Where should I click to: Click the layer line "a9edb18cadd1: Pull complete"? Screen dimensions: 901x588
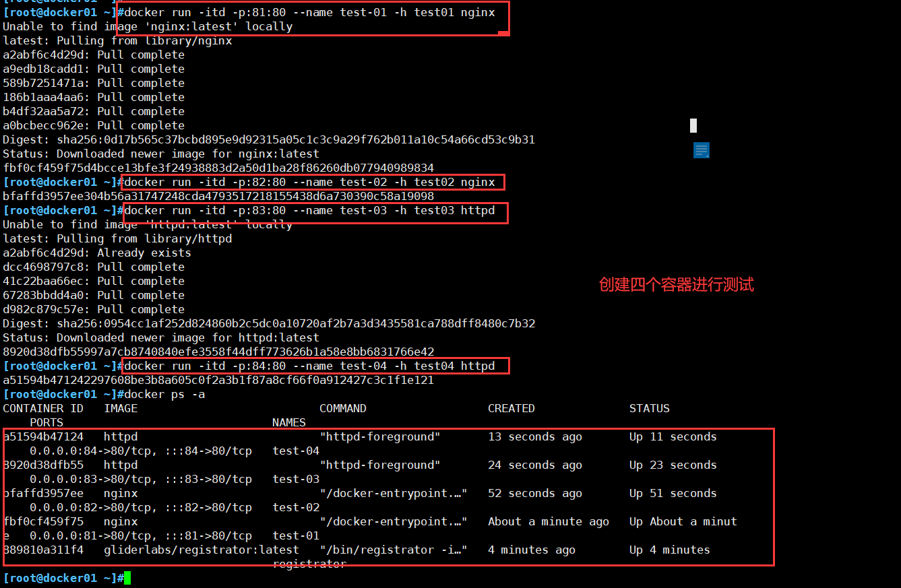(94, 69)
